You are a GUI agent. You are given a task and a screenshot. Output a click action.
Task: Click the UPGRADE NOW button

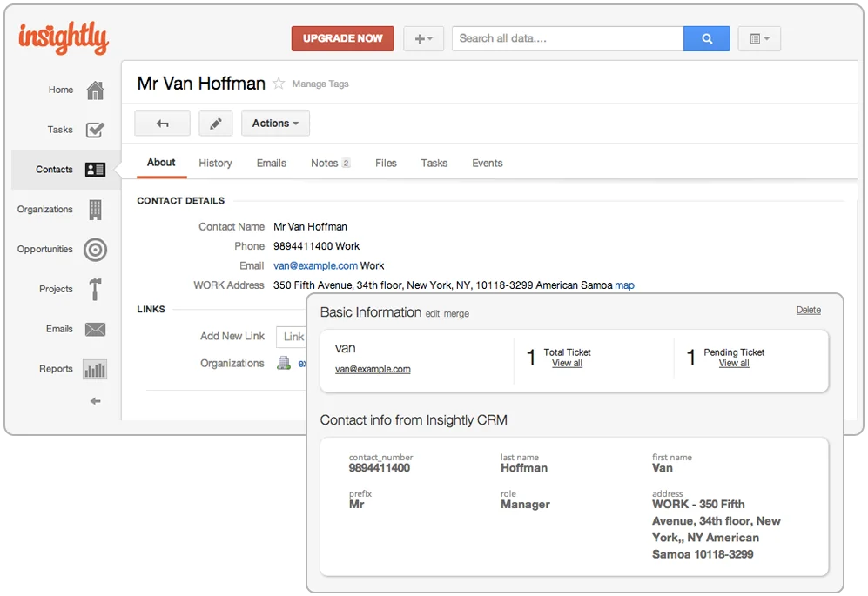(343, 39)
